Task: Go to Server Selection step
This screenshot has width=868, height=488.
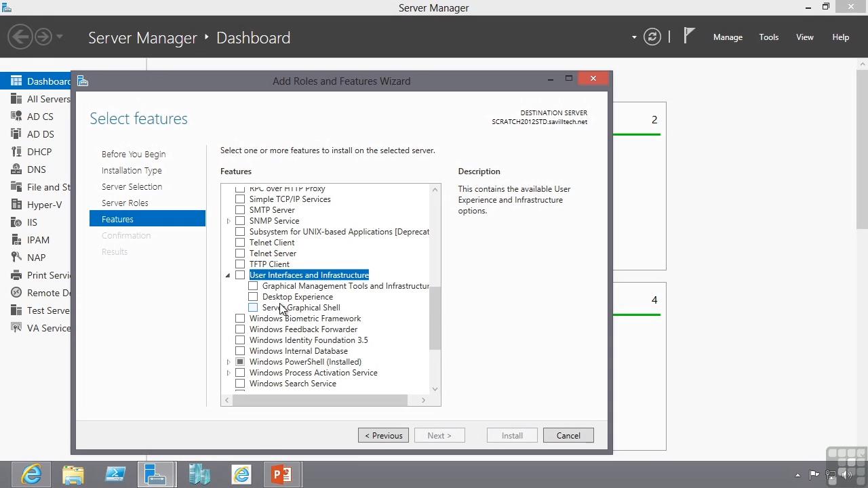Action: [x=132, y=186]
